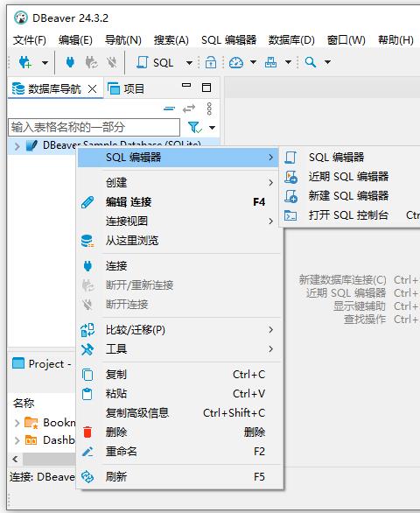Expand the Bookmarks folder in Project panel
Image resolution: width=420 pixels, height=513 pixels.
point(17,423)
